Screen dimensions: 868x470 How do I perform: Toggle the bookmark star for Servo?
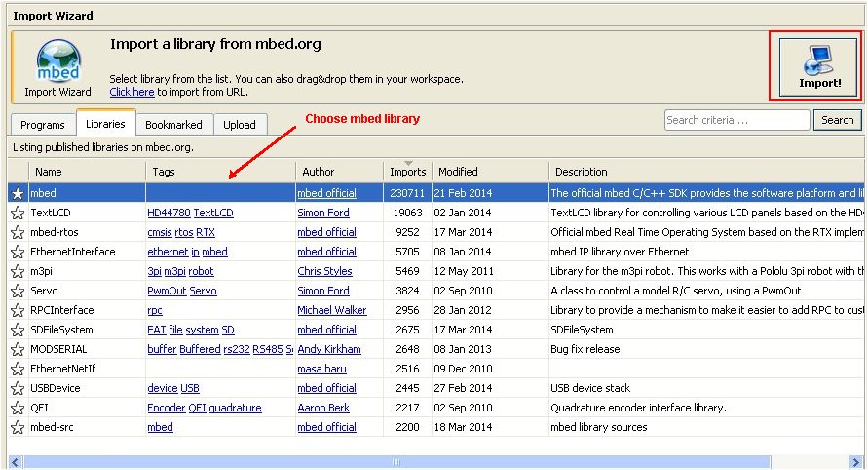click(18, 291)
